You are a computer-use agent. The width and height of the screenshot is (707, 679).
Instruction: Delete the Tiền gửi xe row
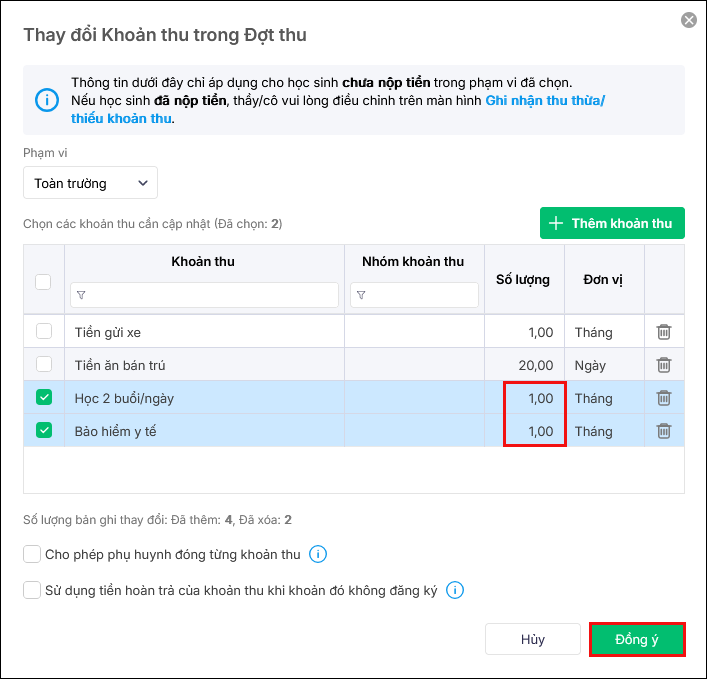click(663, 332)
